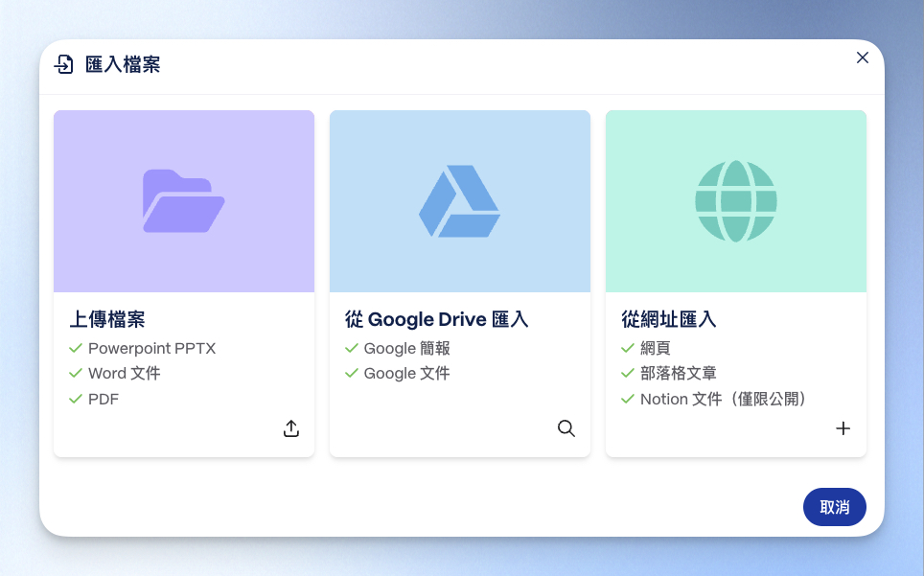Screen dimensions: 924x576
Task: Click the 部落格文章 entry
Action: coord(679,374)
